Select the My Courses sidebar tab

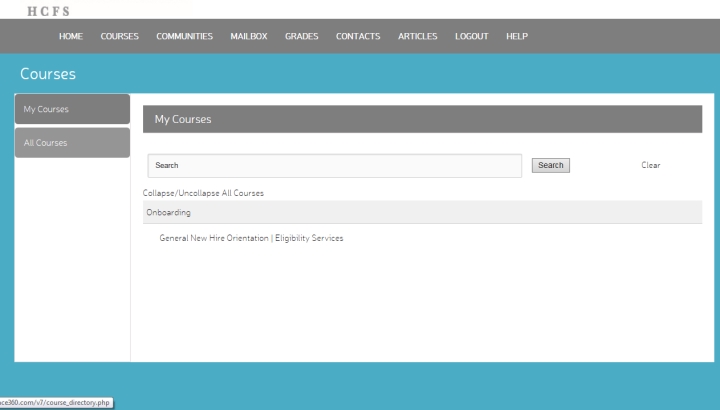pos(72,109)
